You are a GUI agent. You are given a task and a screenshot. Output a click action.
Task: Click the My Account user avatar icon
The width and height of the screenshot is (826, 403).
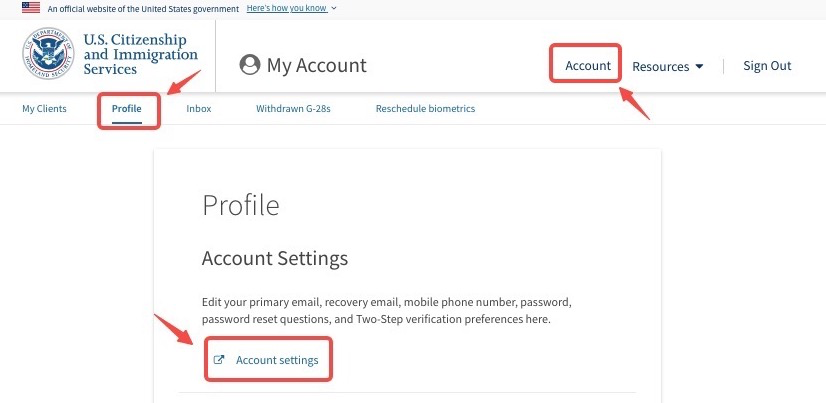(250, 65)
